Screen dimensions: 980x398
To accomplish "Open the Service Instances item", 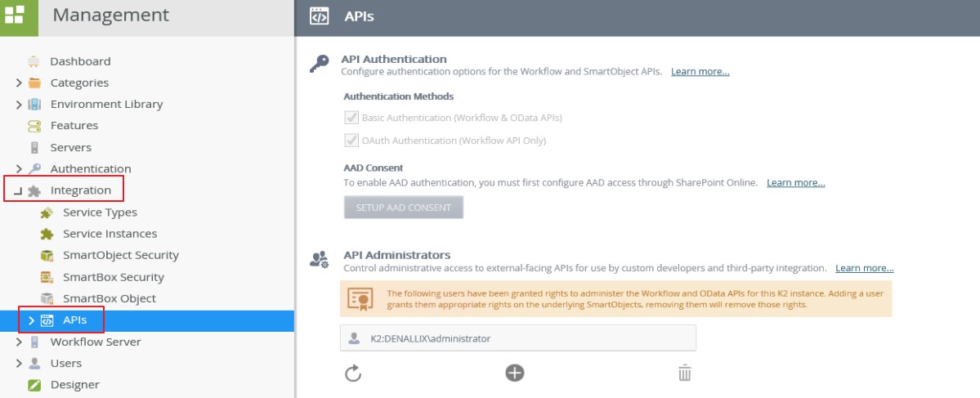I will tap(110, 234).
